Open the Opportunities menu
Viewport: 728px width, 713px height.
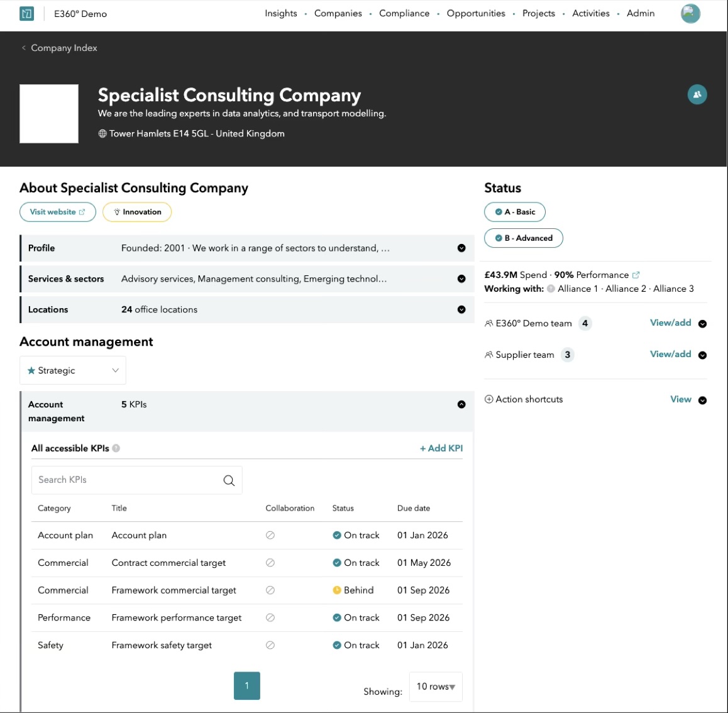pos(476,13)
